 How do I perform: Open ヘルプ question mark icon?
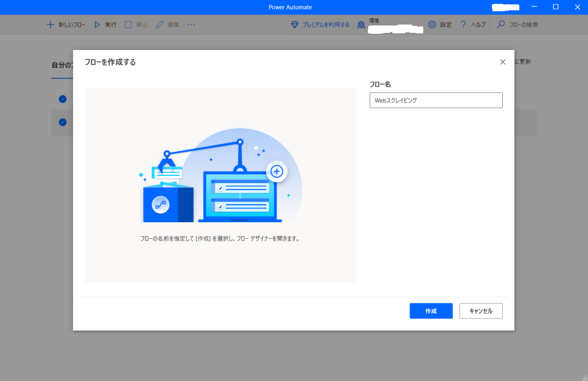[463, 25]
